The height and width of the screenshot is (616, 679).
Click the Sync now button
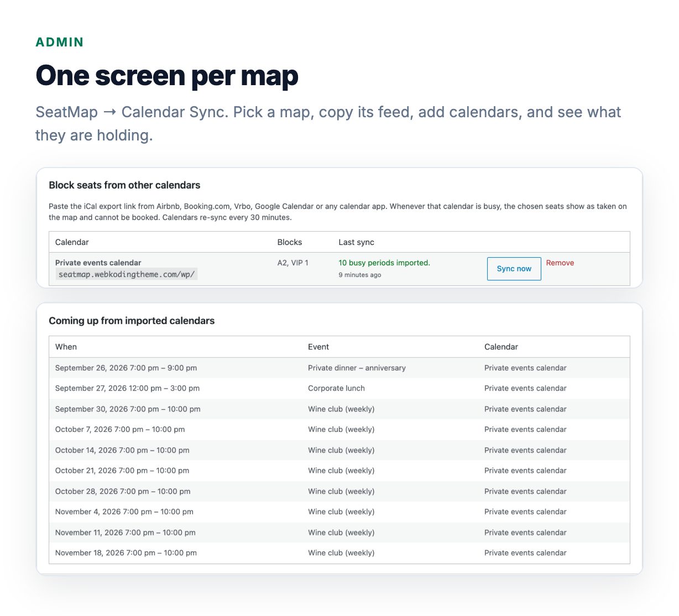click(x=514, y=269)
